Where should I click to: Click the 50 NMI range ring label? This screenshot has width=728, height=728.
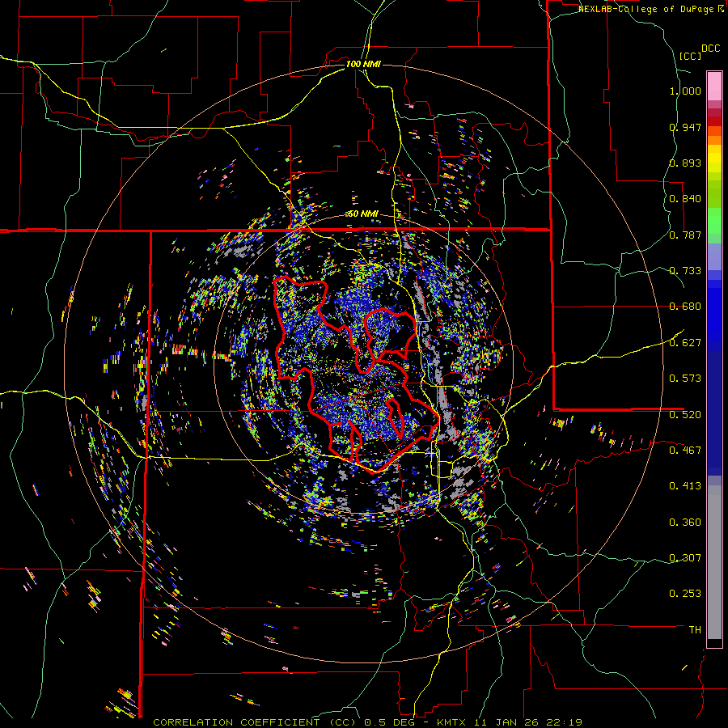point(363,214)
